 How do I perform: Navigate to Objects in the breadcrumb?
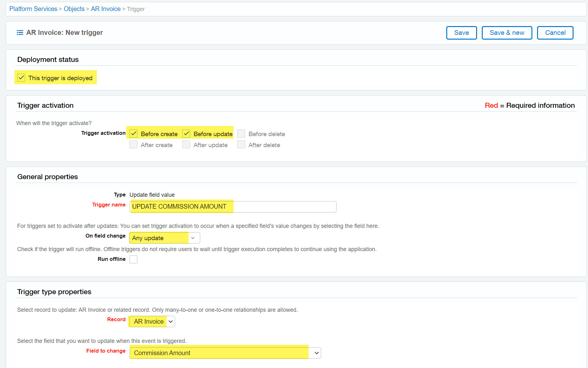pyautogui.click(x=74, y=9)
